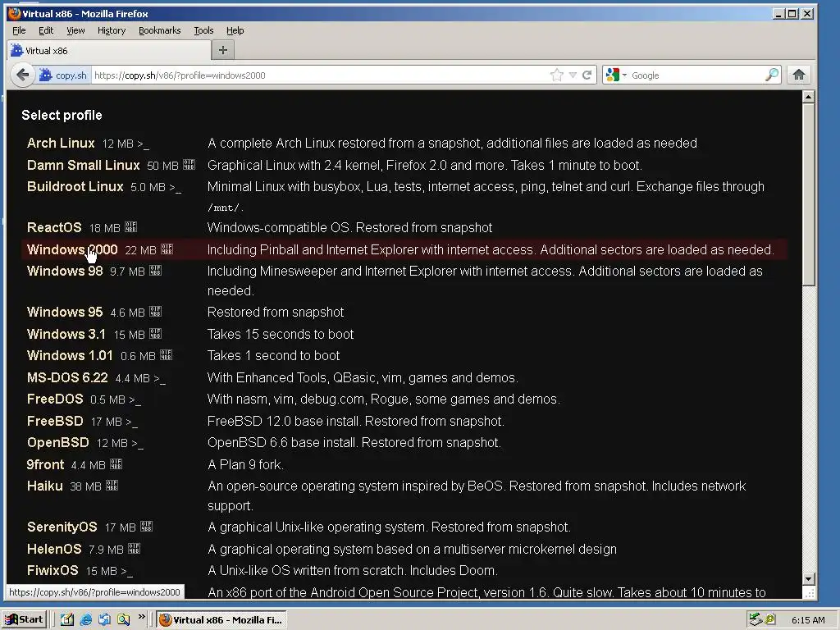The image size is (840, 630).
Task: Open the Damn Small Linux profile
Action: tap(83, 165)
